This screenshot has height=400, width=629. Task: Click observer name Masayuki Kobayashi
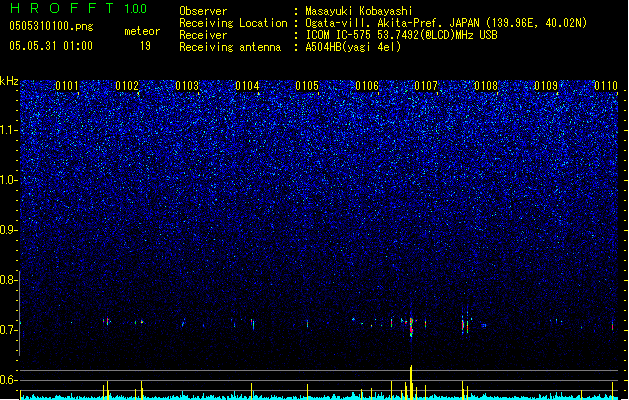tap(359, 11)
